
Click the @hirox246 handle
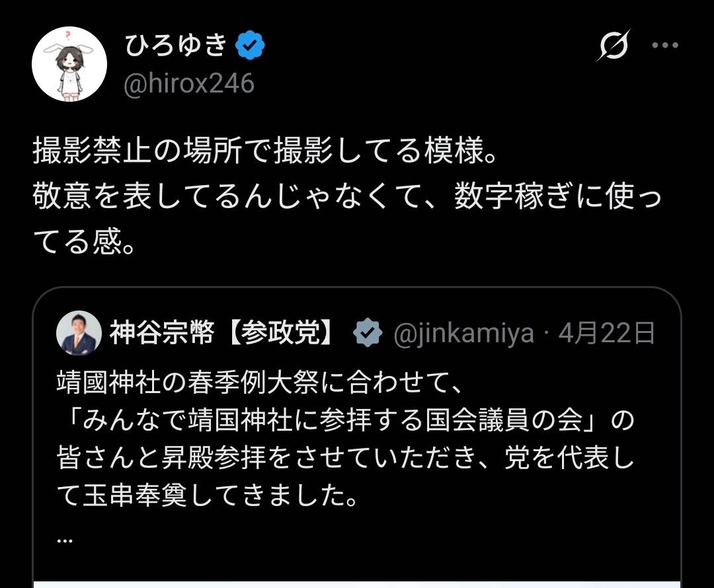(x=189, y=83)
